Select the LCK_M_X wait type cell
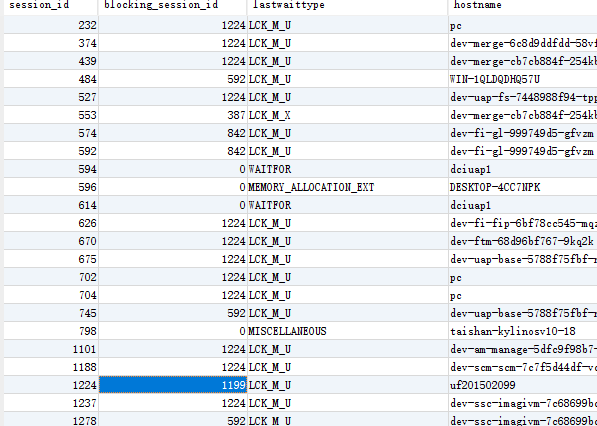This screenshot has width=597, height=426. (348, 115)
